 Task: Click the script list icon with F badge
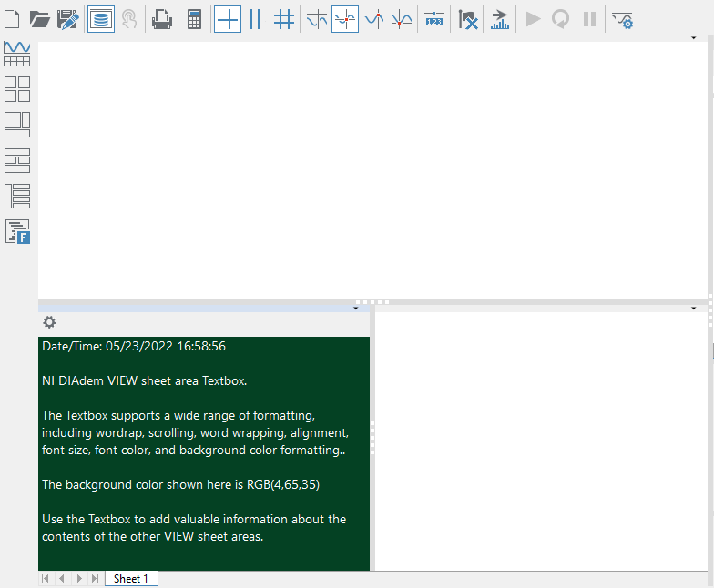(17, 231)
